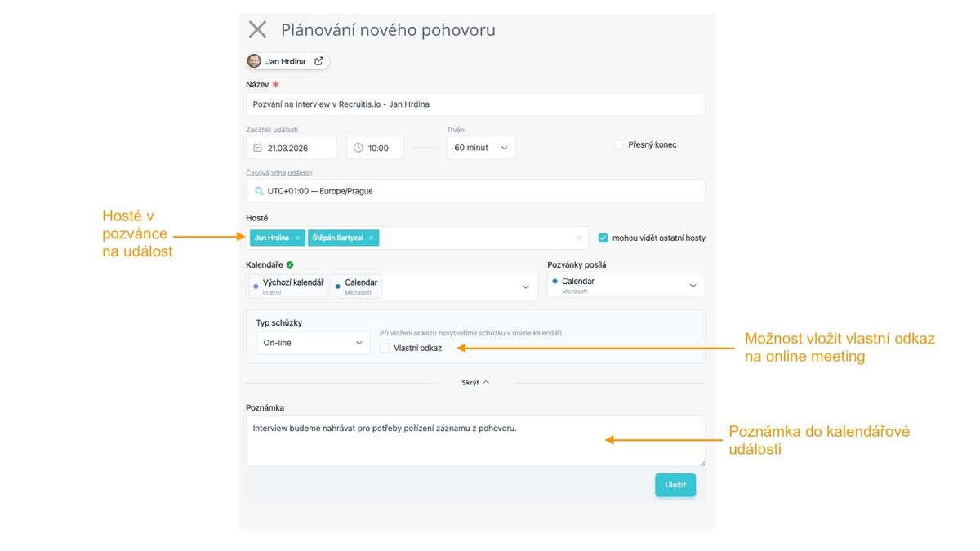This screenshot has width=980, height=551.
Task: Click the search icon in the timezone field
Action: tap(258, 191)
